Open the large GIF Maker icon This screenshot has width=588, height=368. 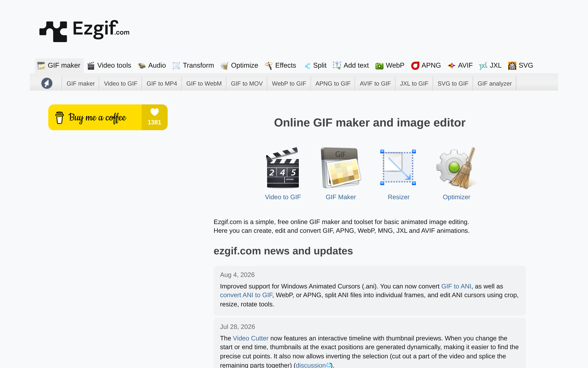coord(341,168)
